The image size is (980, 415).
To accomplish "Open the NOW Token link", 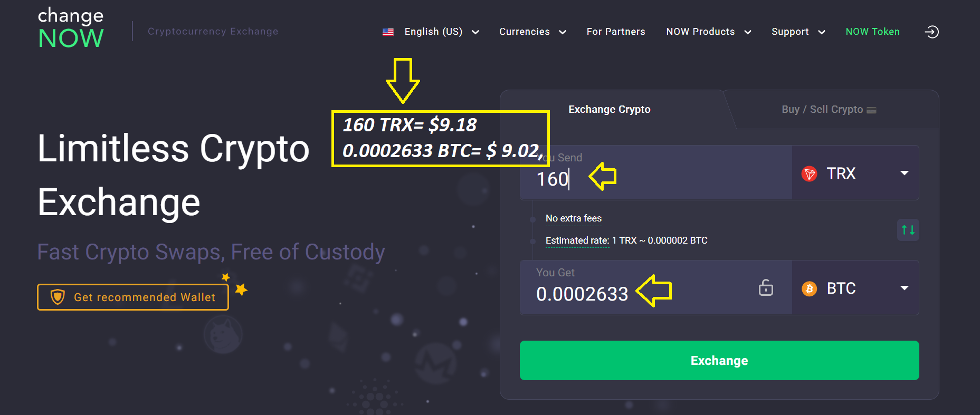I will pos(872,32).
